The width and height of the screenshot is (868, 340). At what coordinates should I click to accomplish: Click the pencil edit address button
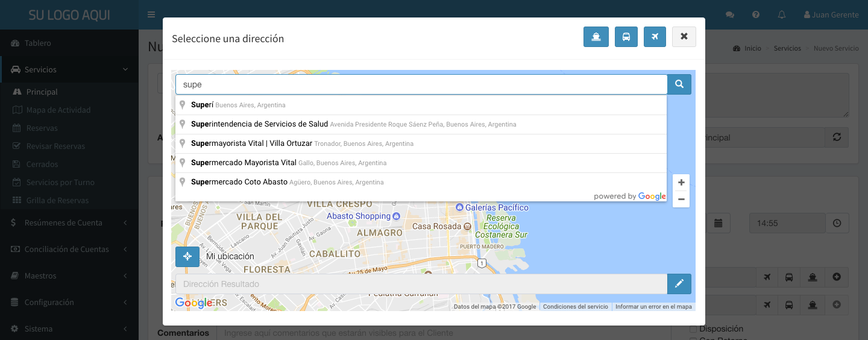pyautogui.click(x=679, y=284)
